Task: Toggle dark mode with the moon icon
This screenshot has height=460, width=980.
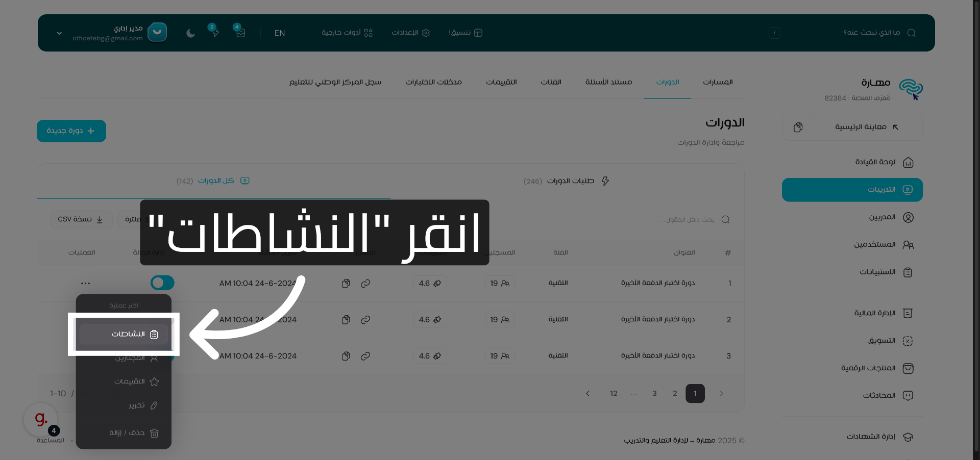Action: (x=190, y=33)
